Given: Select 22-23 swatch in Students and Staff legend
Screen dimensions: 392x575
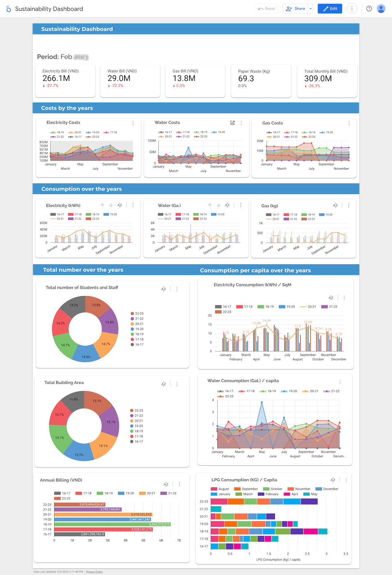Looking at the screenshot, I should click(x=132, y=313).
